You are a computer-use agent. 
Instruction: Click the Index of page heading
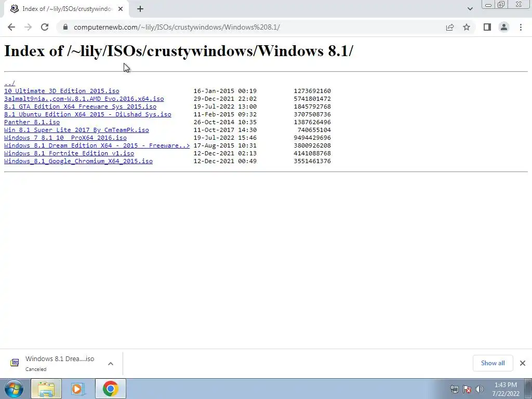(x=179, y=51)
